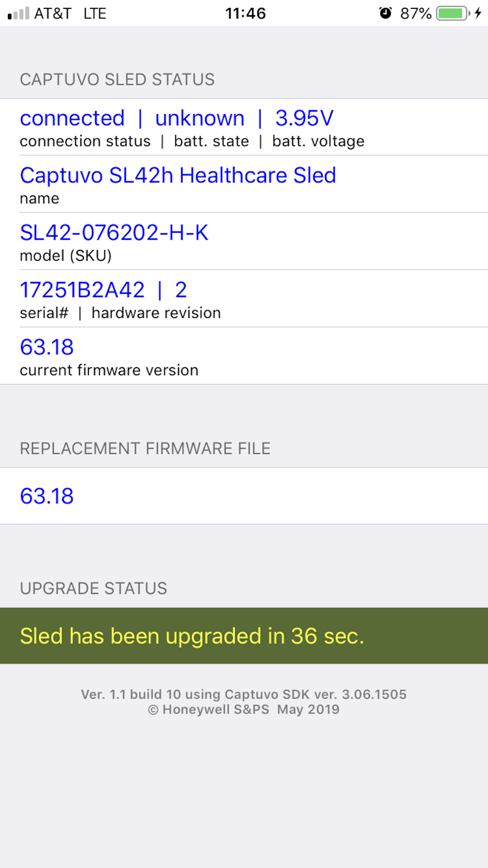Tap the Honeywell S&PS copyright text
This screenshot has width=488, height=868.
coord(244,709)
